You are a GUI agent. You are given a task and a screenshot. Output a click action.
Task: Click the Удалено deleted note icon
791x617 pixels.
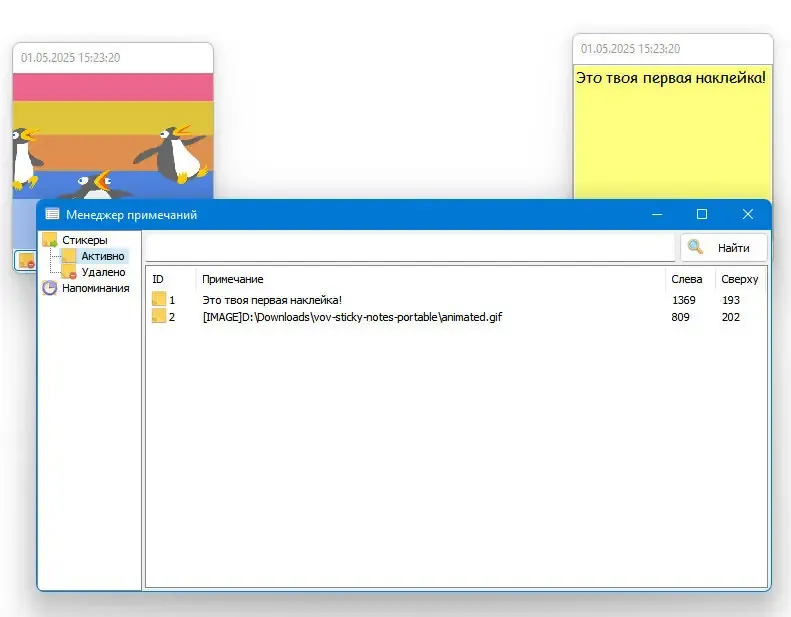pyautogui.click(x=69, y=272)
